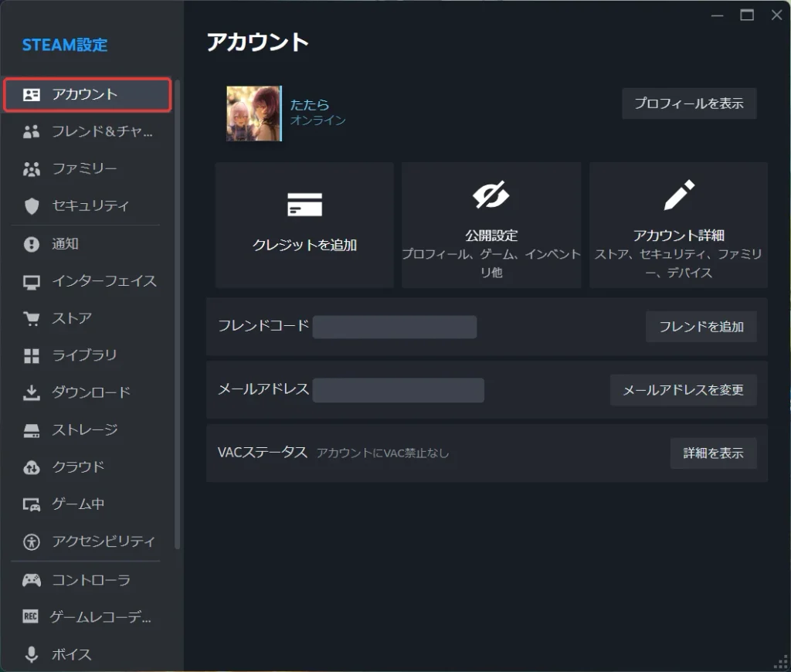Click the redacted メールアドレス field
Image resolution: width=791 pixels, height=672 pixels.
[398, 390]
